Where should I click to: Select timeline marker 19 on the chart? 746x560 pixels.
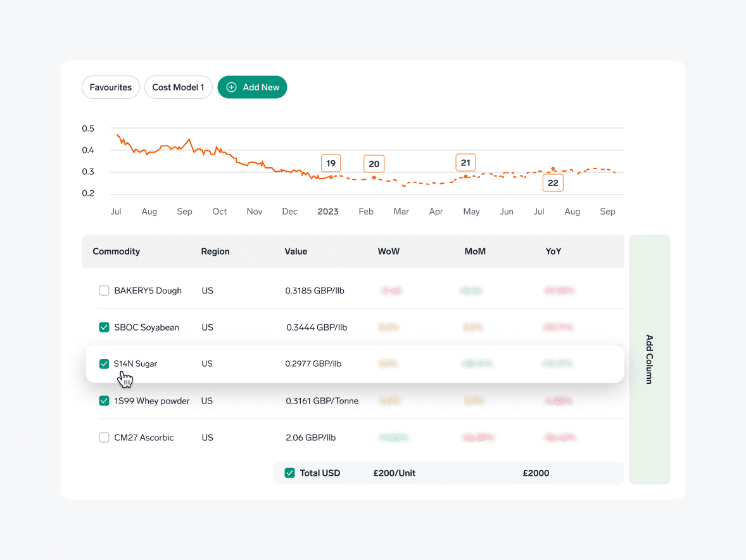point(331,163)
